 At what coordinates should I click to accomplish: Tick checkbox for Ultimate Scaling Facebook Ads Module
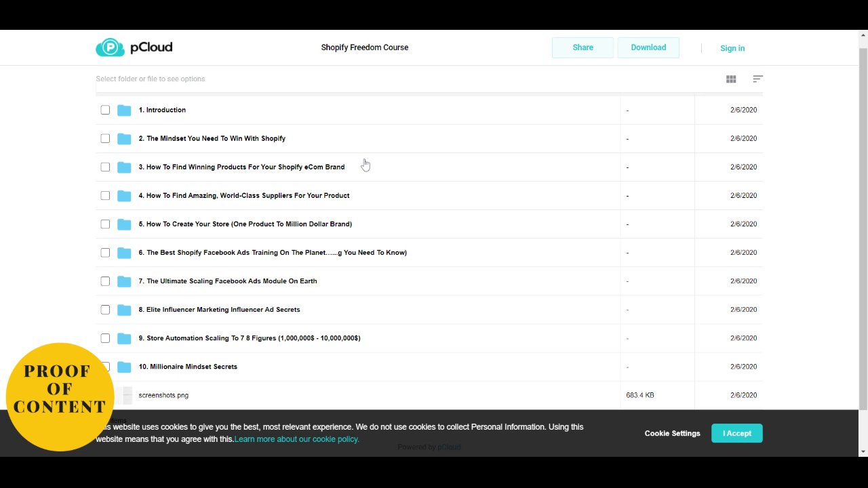click(x=105, y=281)
